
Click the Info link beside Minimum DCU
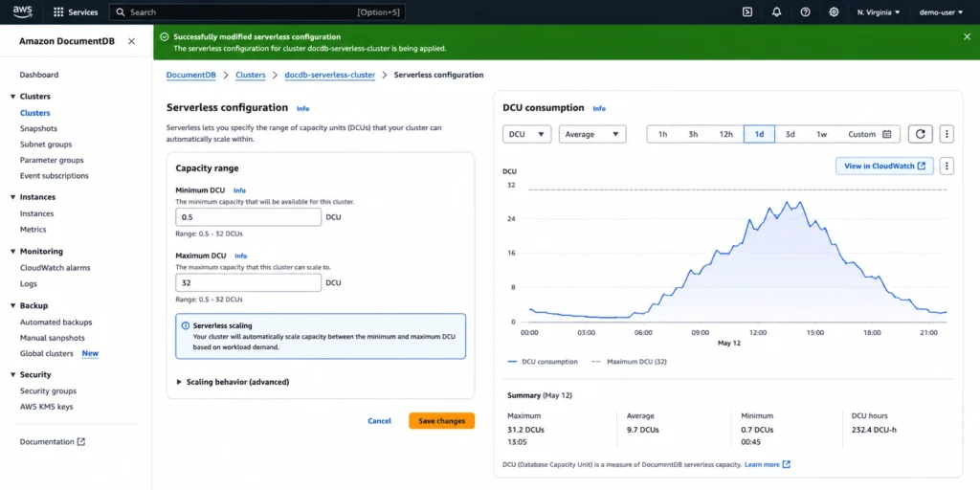tap(239, 190)
